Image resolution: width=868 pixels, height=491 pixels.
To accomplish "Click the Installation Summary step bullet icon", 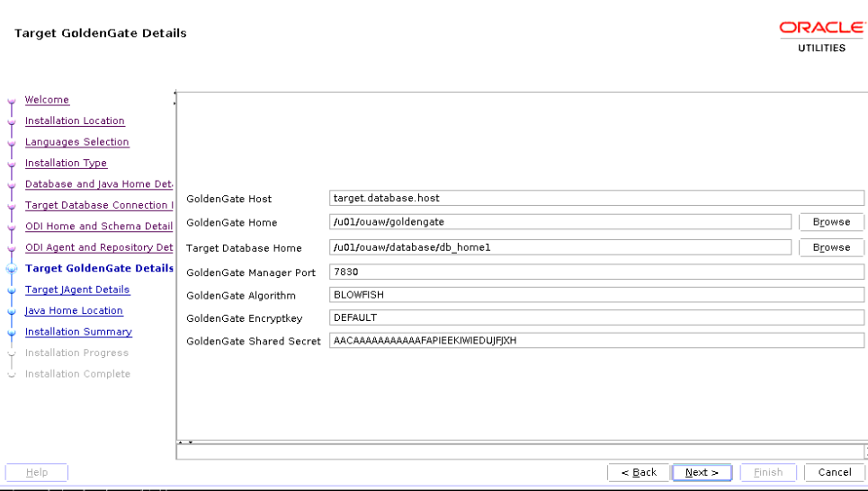I will pos(12,333).
